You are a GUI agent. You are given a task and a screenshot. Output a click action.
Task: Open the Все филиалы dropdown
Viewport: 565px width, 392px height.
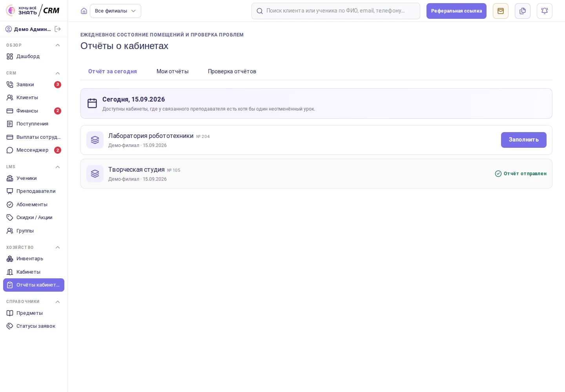pos(115,11)
